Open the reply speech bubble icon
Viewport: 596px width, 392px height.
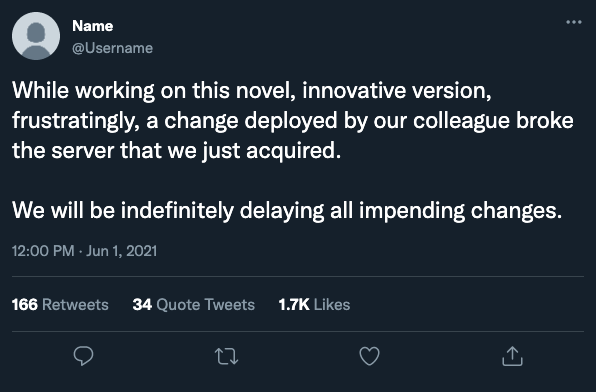(83, 356)
